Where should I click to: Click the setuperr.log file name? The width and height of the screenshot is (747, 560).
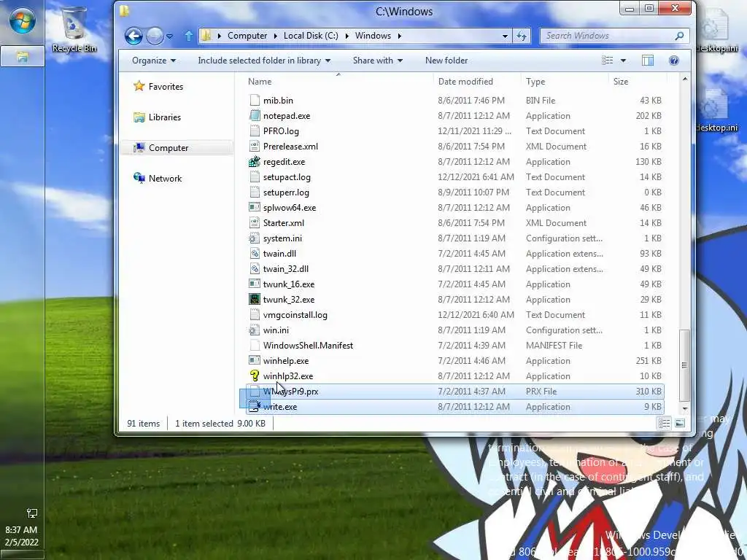pyautogui.click(x=286, y=192)
